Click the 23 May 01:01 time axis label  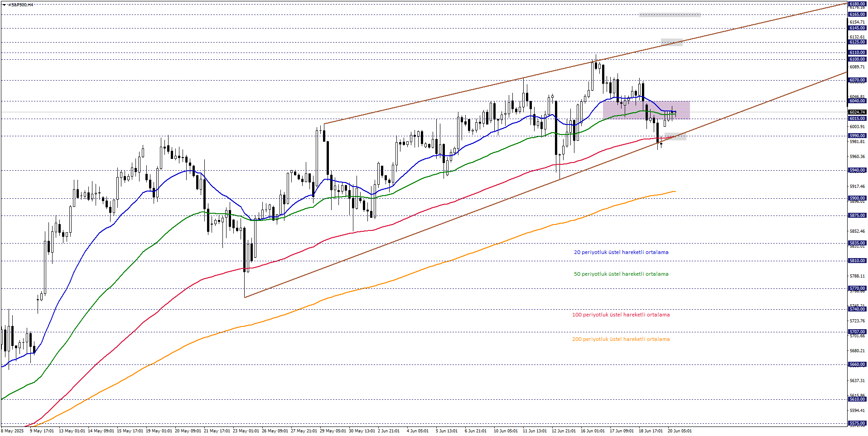coord(246,431)
